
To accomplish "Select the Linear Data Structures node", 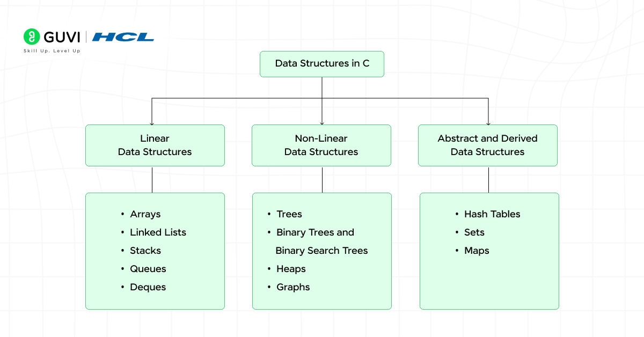I will coord(155,145).
